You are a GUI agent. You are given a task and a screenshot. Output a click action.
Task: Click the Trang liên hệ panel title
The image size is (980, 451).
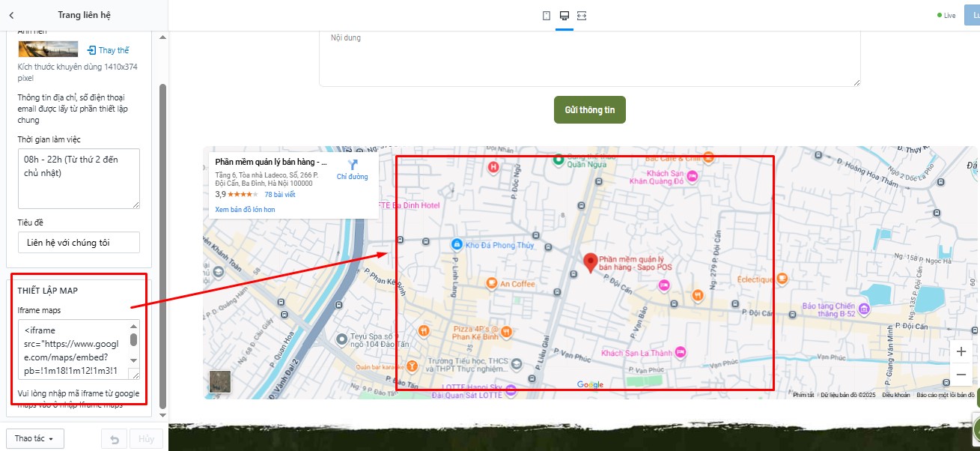tap(84, 15)
